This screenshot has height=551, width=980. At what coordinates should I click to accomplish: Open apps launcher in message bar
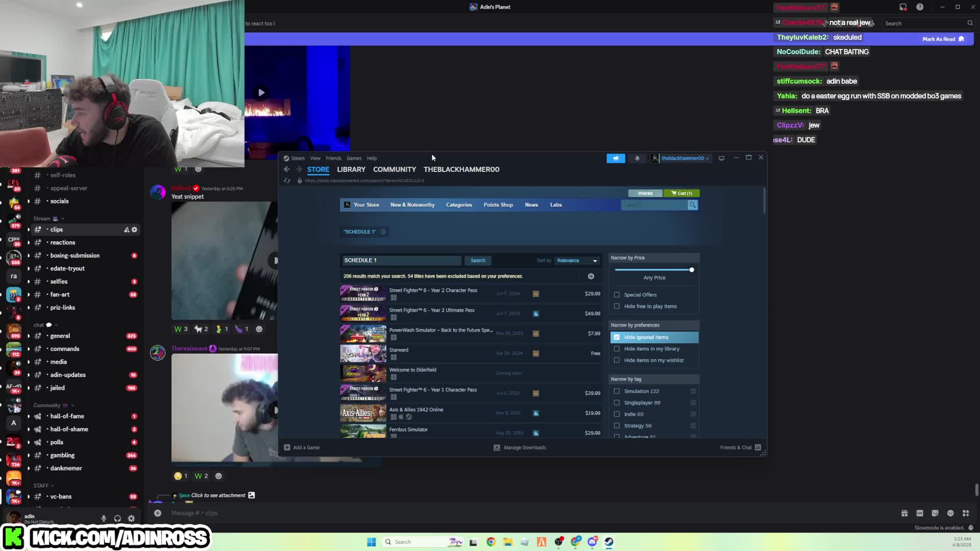pyautogui.click(x=966, y=513)
